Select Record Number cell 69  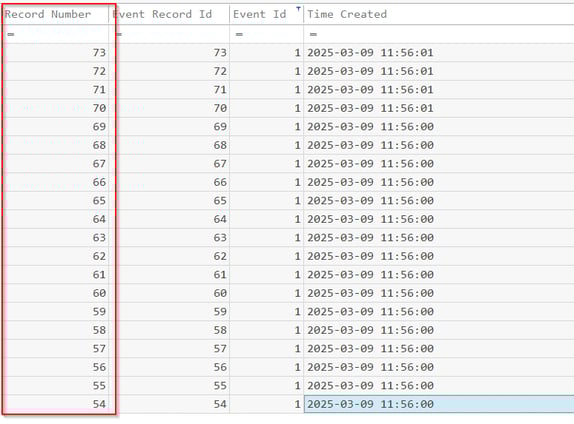point(55,127)
